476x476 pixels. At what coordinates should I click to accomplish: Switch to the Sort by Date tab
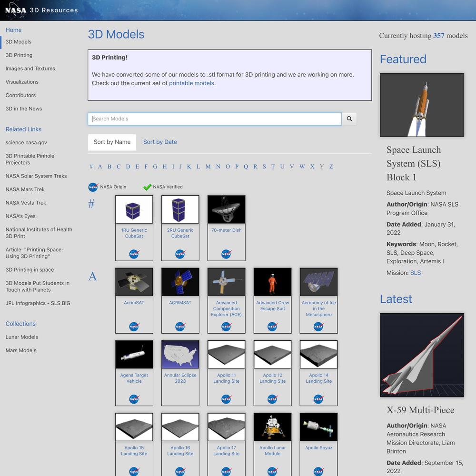pyautogui.click(x=160, y=142)
